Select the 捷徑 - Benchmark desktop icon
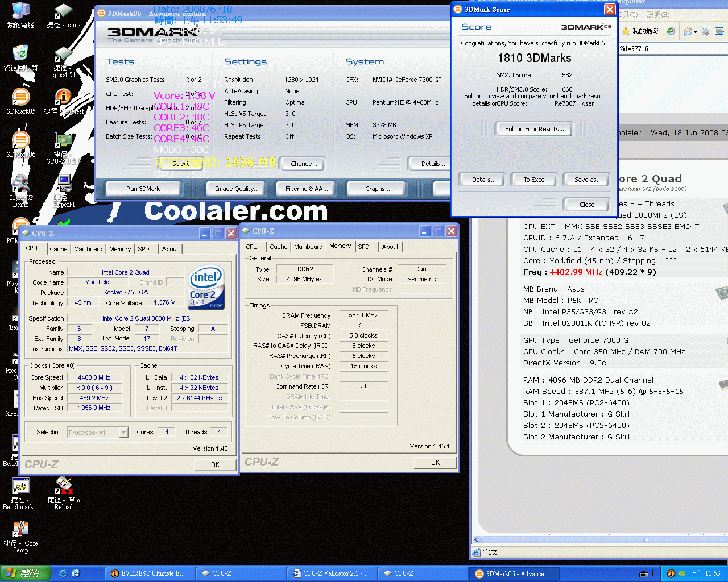Screen dimensions: 728x582 [20, 493]
